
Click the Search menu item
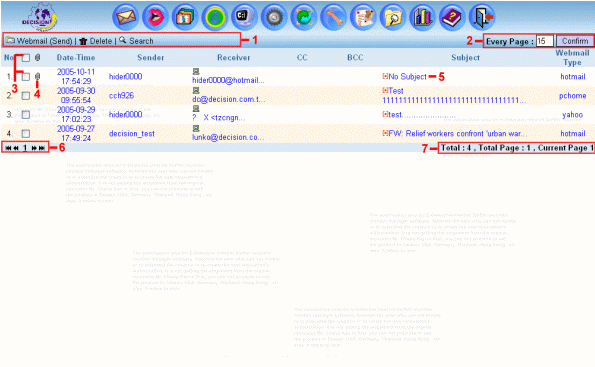tap(136, 41)
